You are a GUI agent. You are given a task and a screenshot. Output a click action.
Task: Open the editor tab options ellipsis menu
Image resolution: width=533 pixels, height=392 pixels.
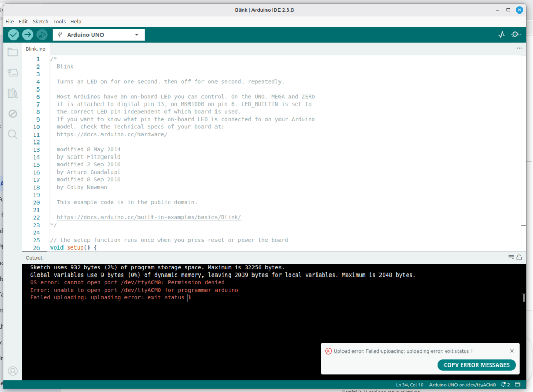pos(519,48)
